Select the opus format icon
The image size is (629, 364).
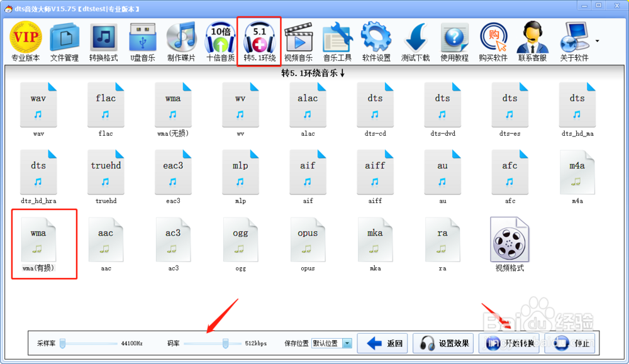(x=308, y=245)
